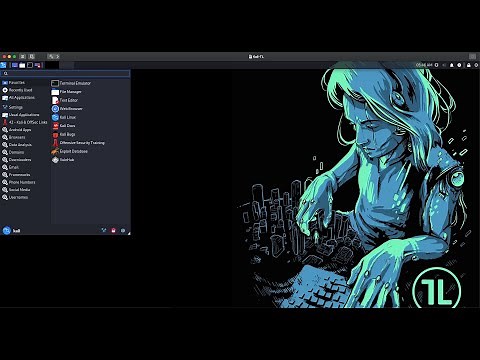
Task: Click the panel clock
Action: click(424, 65)
